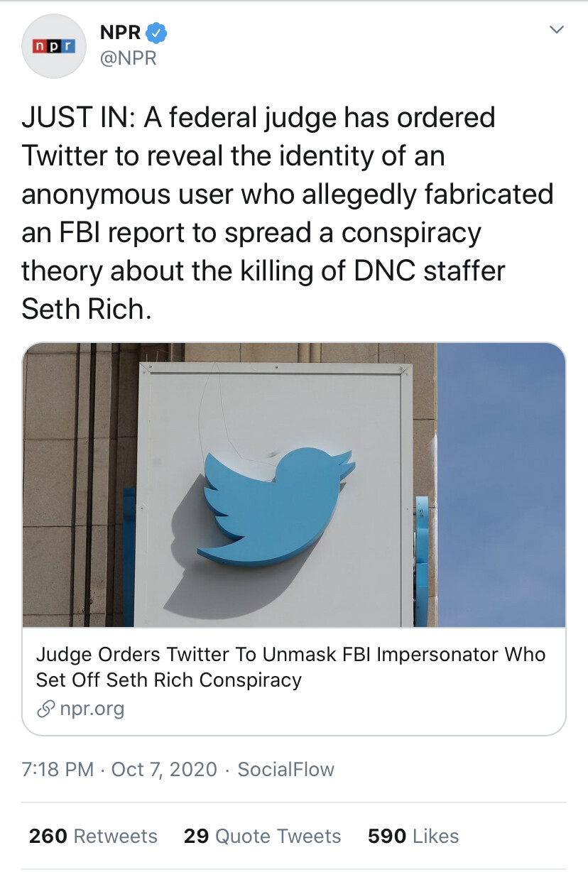
Task: Open the NPR profile avatar
Action: [55, 46]
